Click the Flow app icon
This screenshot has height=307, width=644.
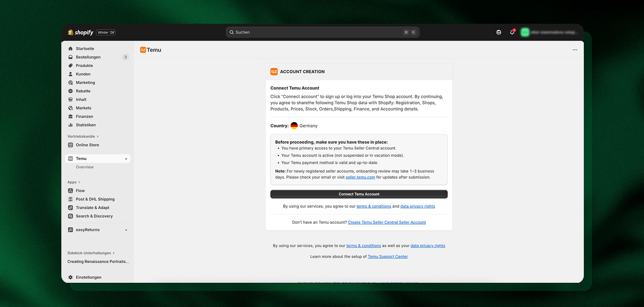click(x=71, y=191)
